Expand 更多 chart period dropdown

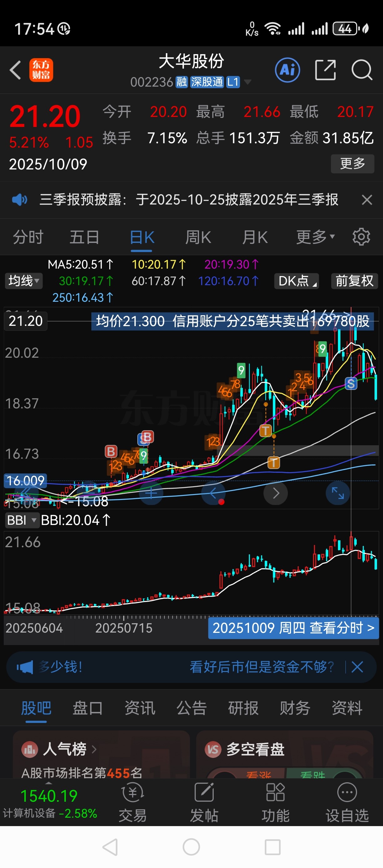[x=316, y=237]
